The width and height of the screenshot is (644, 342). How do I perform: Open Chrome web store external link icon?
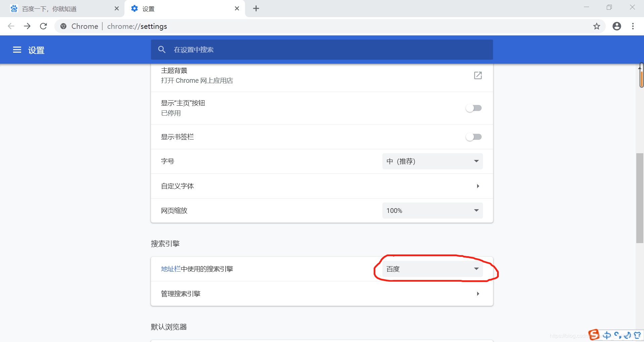click(478, 75)
